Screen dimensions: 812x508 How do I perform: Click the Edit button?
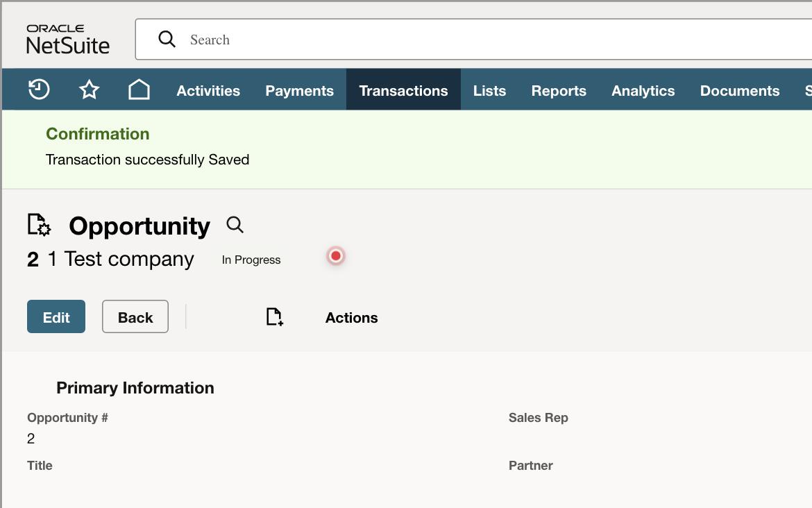tap(56, 316)
